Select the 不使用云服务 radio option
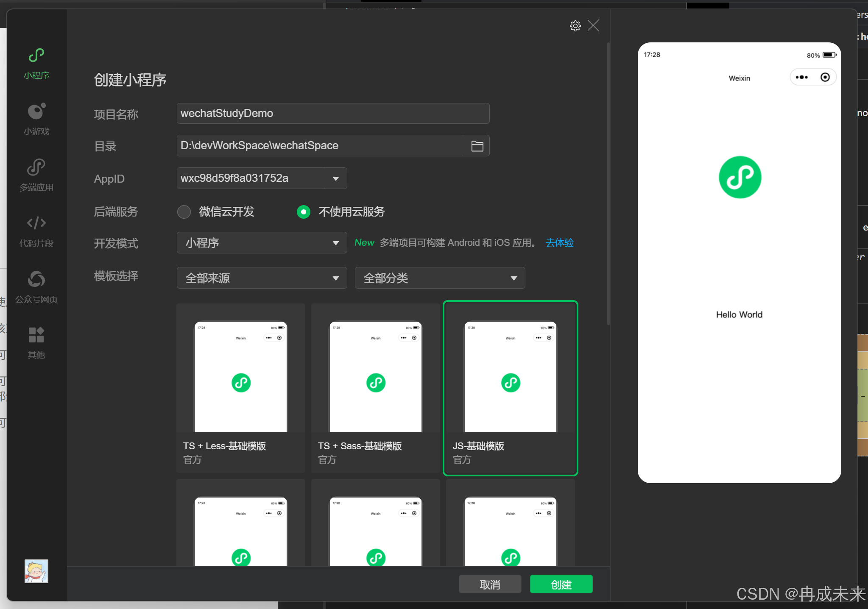868x609 pixels. 304,212
